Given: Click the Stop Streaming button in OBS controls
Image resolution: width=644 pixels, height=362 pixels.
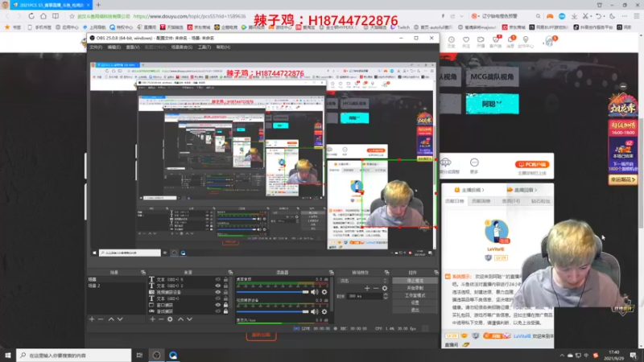Looking at the screenshot, I should (x=415, y=281).
